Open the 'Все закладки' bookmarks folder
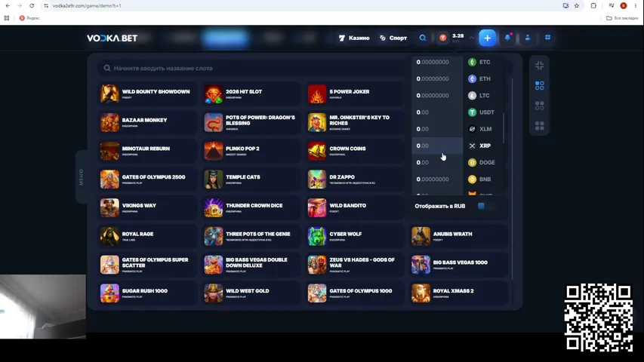The image size is (644, 362). click(622, 18)
